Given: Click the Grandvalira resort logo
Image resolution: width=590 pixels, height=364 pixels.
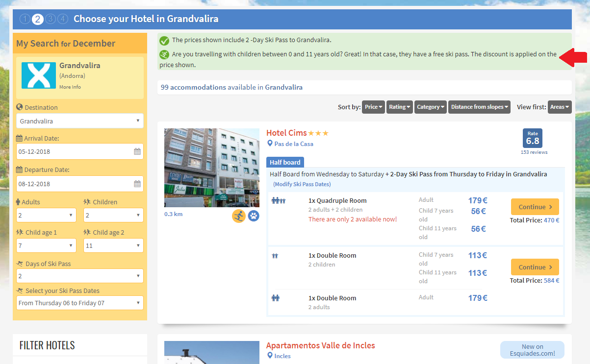Looking at the screenshot, I should point(39,75).
